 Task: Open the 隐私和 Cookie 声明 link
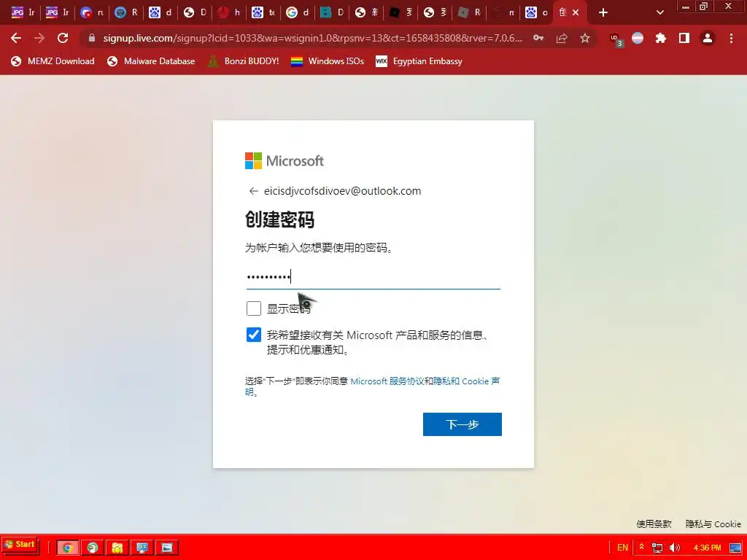click(x=466, y=381)
